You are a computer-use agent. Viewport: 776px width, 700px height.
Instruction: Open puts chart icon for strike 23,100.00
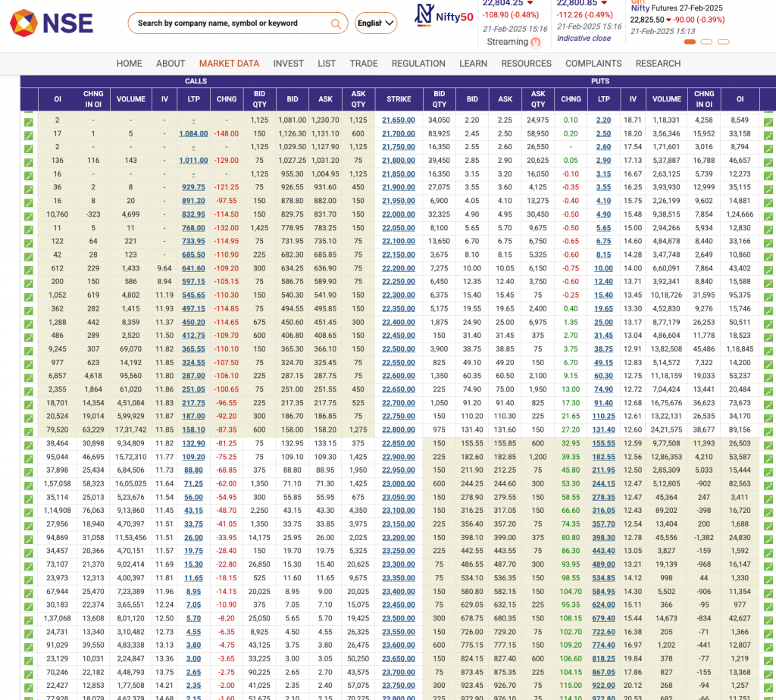tap(768, 513)
